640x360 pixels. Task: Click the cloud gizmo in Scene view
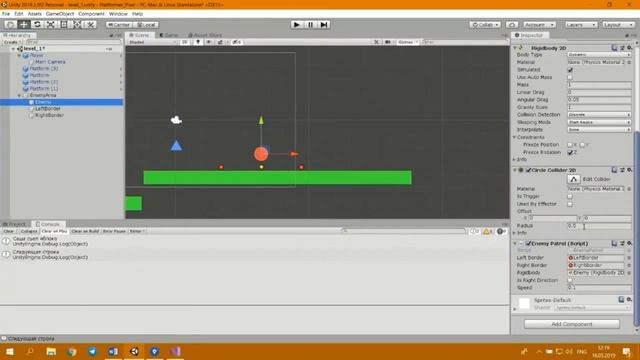pos(176,120)
